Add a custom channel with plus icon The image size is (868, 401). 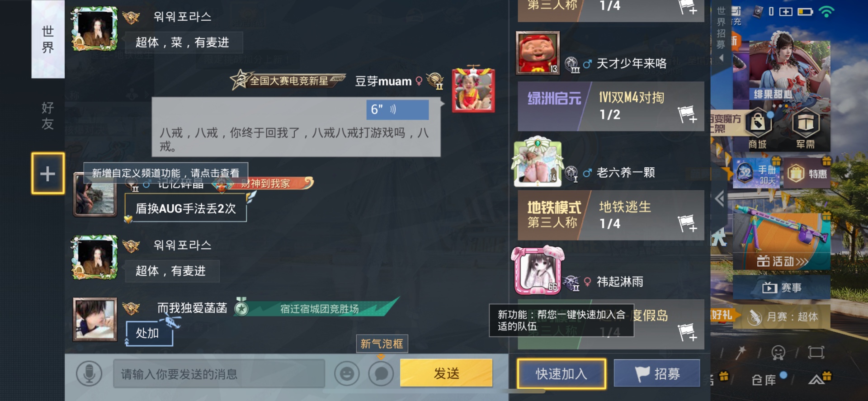pyautogui.click(x=47, y=174)
